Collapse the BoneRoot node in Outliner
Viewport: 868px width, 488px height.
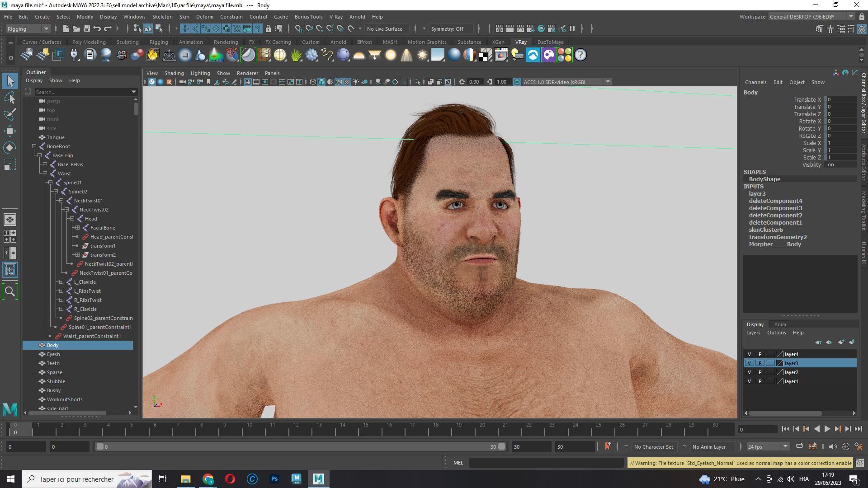(x=34, y=146)
